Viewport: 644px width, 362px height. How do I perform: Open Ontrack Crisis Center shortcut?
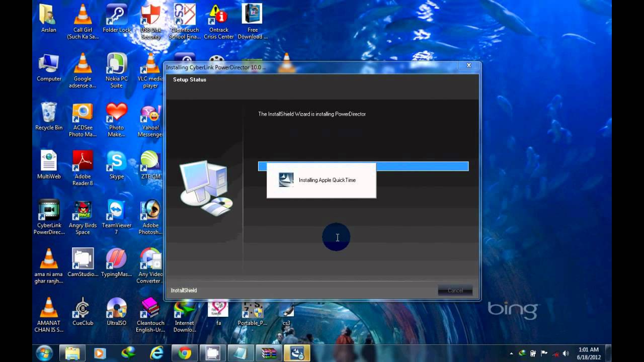(x=219, y=21)
